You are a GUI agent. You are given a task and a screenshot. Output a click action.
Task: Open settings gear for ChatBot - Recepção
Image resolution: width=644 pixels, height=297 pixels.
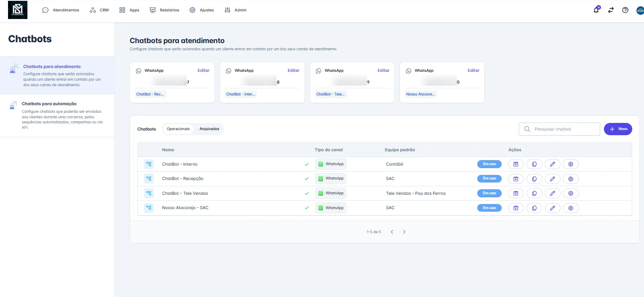pos(571,179)
